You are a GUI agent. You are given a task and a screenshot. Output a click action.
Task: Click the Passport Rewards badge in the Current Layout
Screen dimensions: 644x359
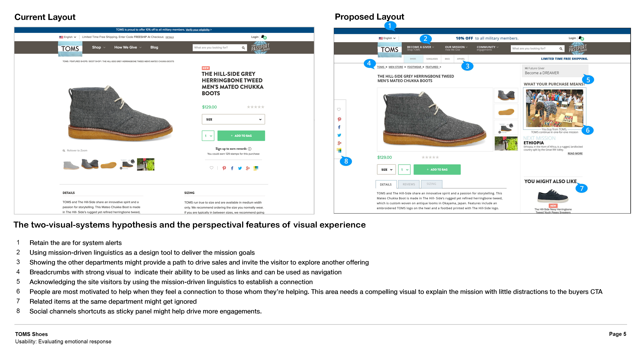click(x=260, y=48)
